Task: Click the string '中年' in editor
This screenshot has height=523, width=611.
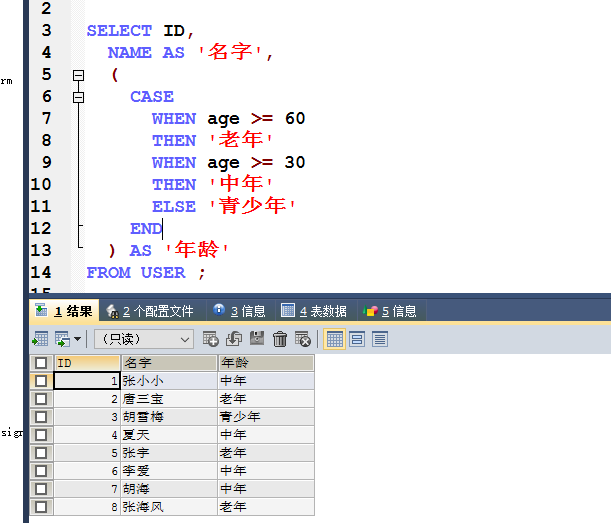Action: (x=240, y=184)
